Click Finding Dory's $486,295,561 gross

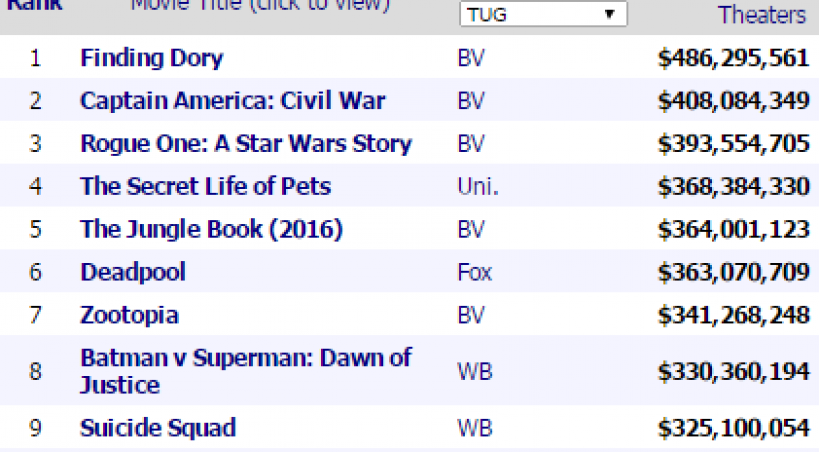coord(733,58)
